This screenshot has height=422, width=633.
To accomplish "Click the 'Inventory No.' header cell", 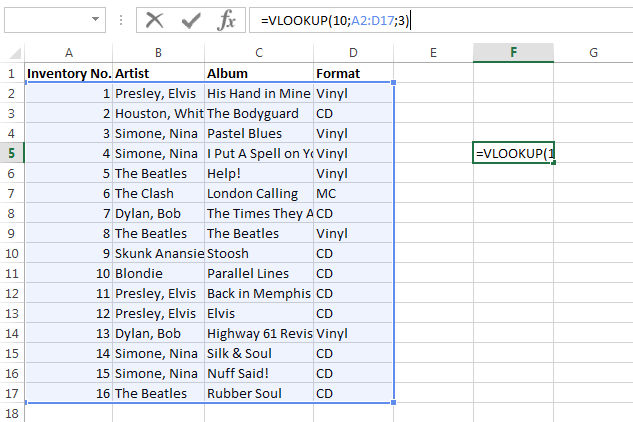I will 69,73.
